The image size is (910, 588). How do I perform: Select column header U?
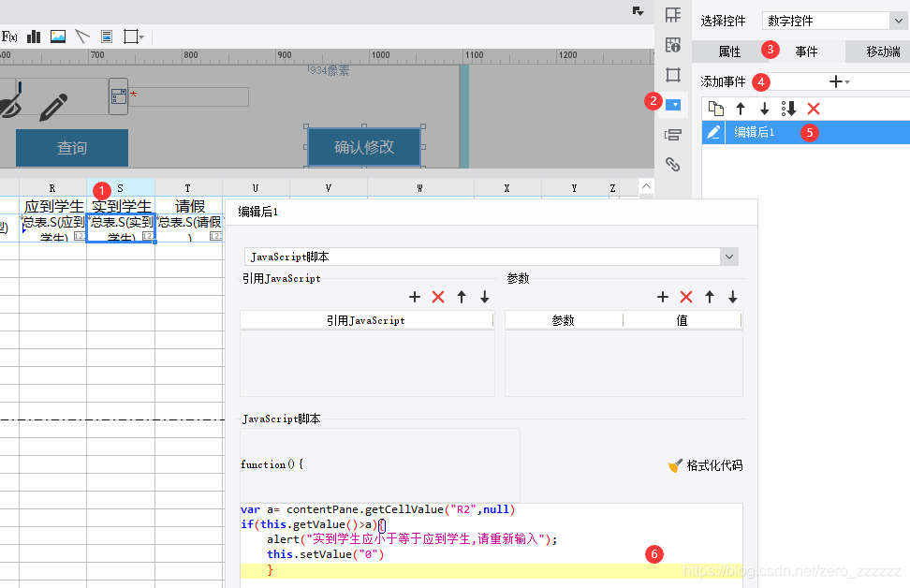pos(256,188)
